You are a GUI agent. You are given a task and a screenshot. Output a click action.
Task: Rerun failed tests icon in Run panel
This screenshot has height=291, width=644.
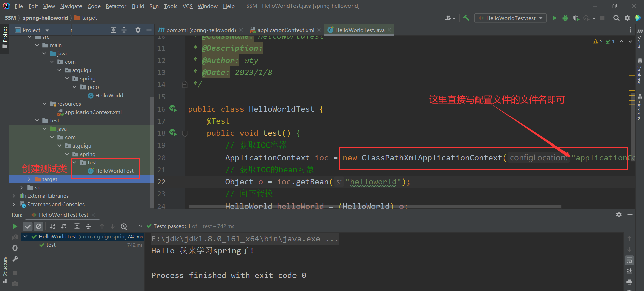tap(15, 237)
